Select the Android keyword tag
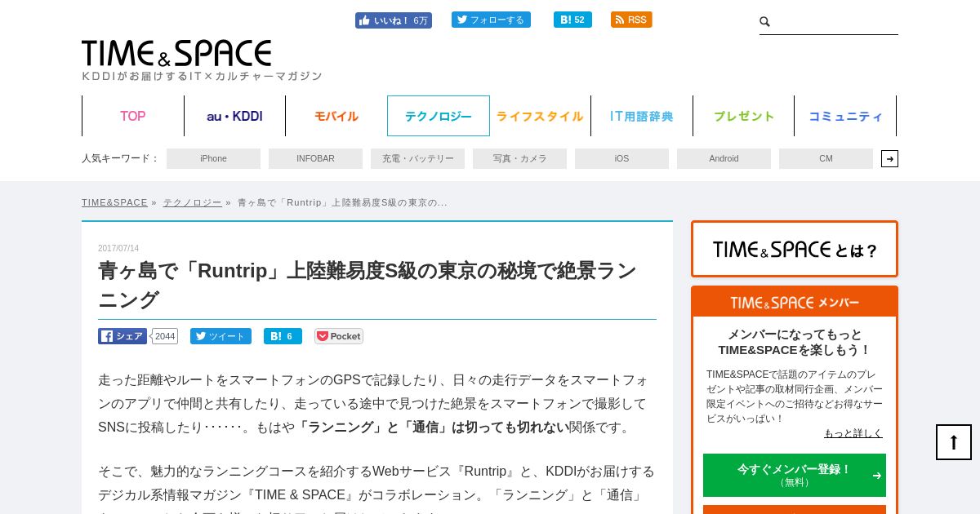Viewport: 980px width, 514px height. coord(724,158)
